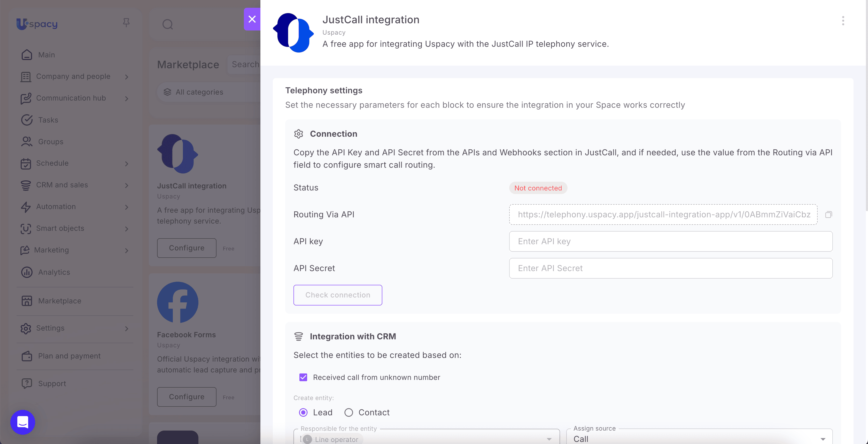868x444 pixels.
Task: Click the JustCall logo in panel header
Action: pos(293,33)
